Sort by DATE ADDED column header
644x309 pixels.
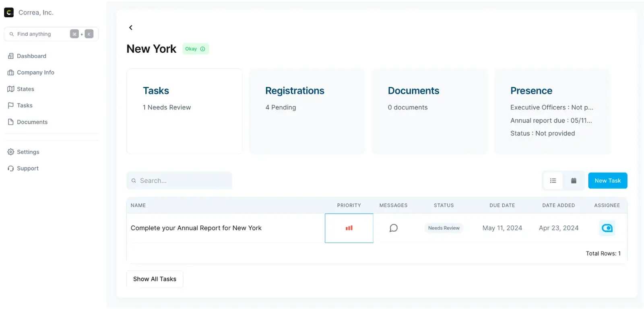coord(558,205)
